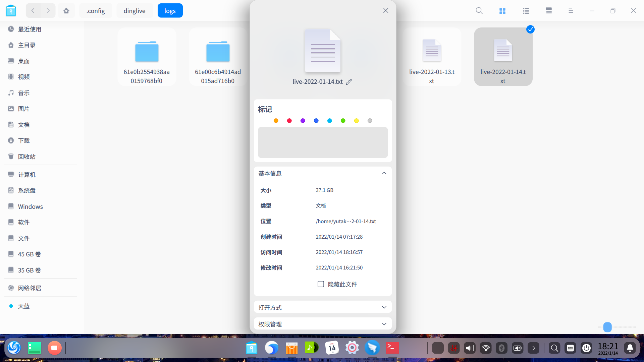Expand the 权限管理 section

coord(384,324)
